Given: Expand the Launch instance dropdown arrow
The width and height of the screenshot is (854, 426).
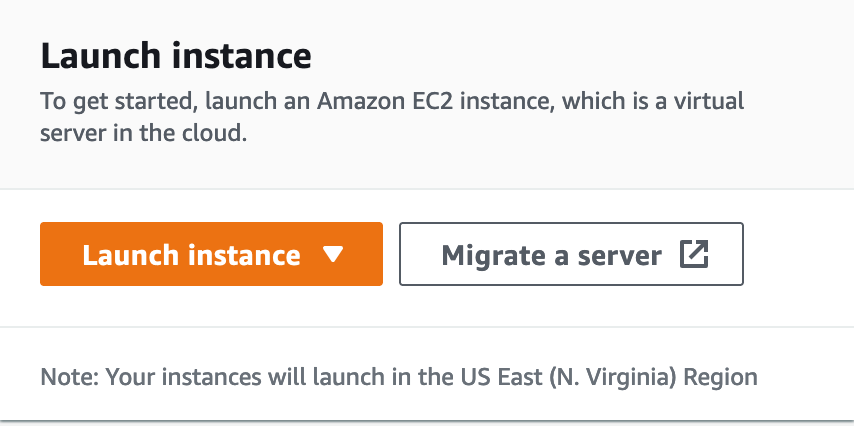Looking at the screenshot, I should tap(334, 255).
